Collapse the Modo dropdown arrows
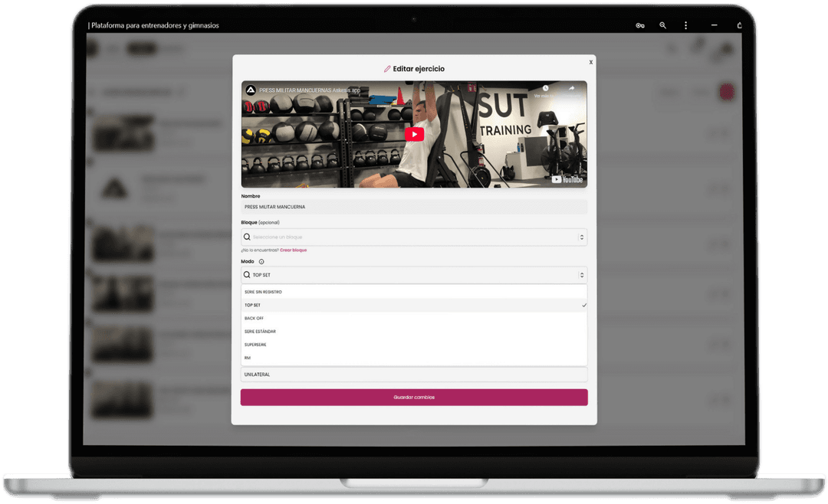828x504 pixels. point(581,275)
